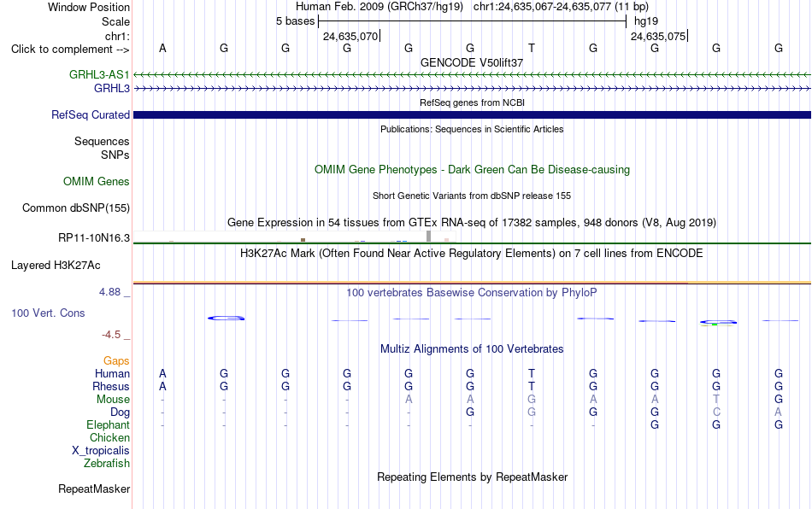The height and width of the screenshot is (509, 812).
Task: Click the Mouse alignment row label
Action: (113, 400)
